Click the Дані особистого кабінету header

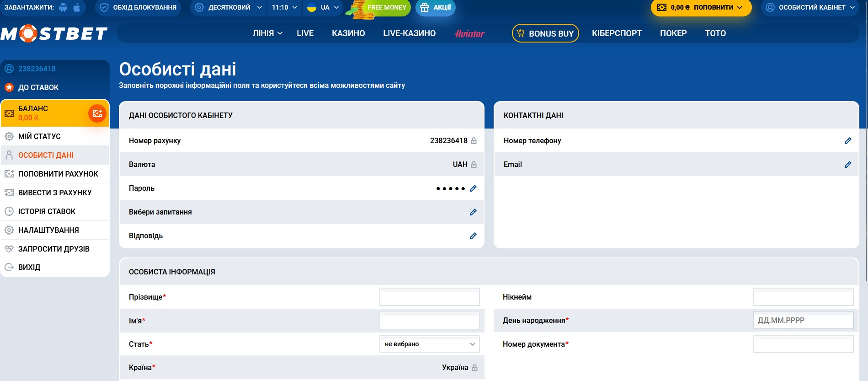[x=181, y=115]
